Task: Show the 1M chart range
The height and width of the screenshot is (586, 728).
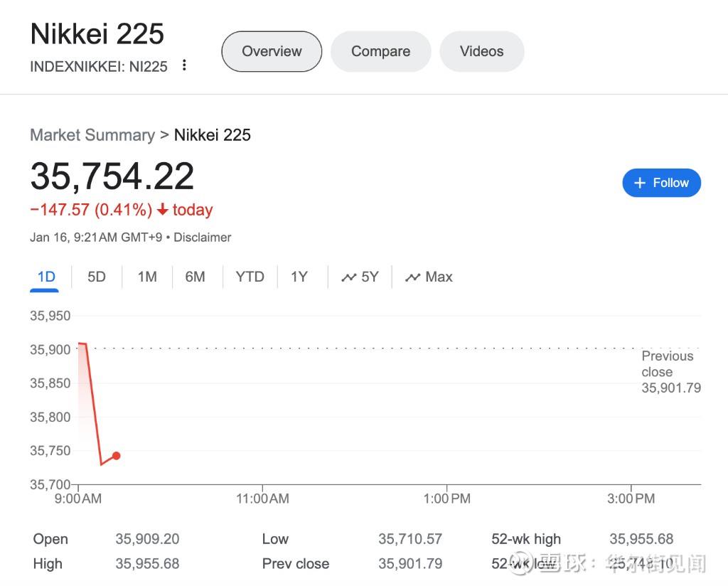Action: pyautogui.click(x=147, y=277)
